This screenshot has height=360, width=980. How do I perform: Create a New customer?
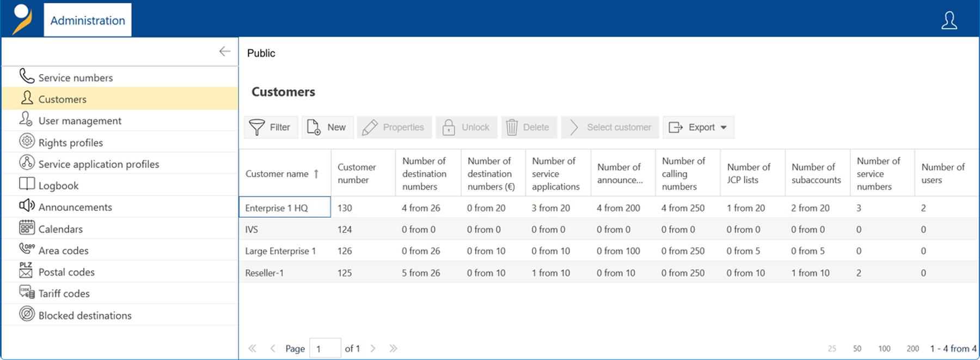click(x=327, y=127)
